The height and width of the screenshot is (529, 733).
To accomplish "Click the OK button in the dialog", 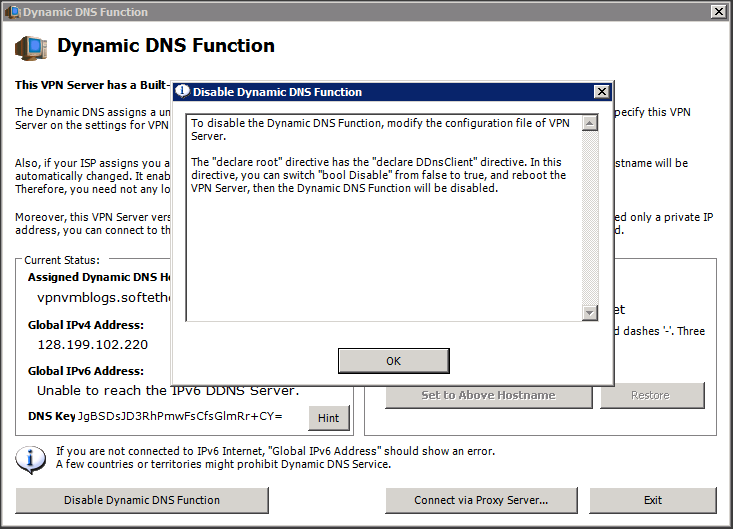I will (x=393, y=361).
